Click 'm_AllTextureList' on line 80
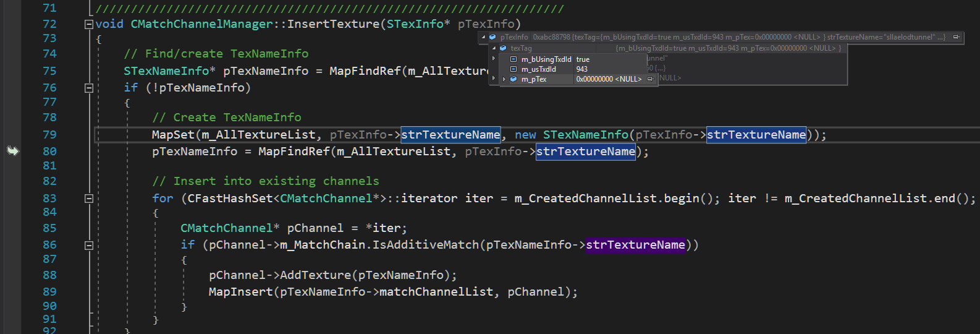This screenshot has width=980, height=334. pos(394,152)
